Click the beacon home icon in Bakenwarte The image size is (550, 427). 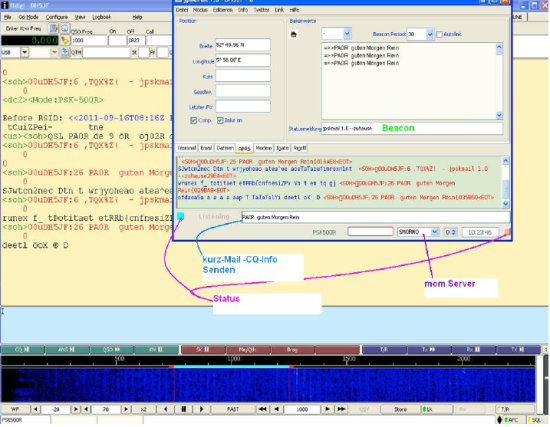coord(294,34)
